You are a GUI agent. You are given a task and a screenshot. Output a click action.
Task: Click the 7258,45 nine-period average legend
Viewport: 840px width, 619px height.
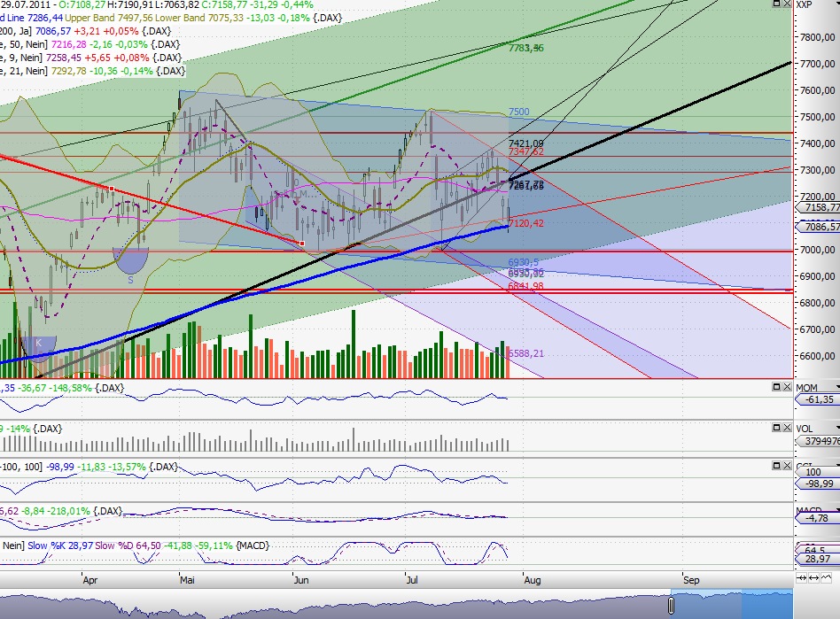[x=63, y=58]
